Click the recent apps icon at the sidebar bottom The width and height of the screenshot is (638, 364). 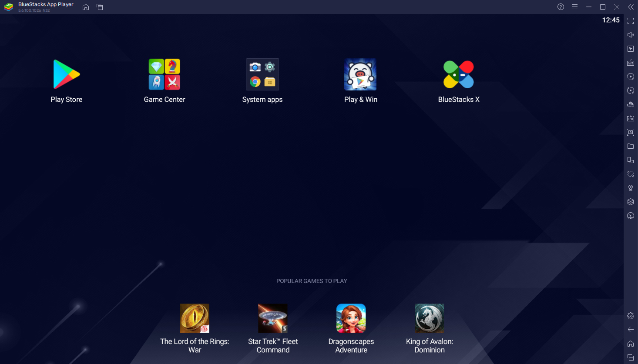pos(631,357)
